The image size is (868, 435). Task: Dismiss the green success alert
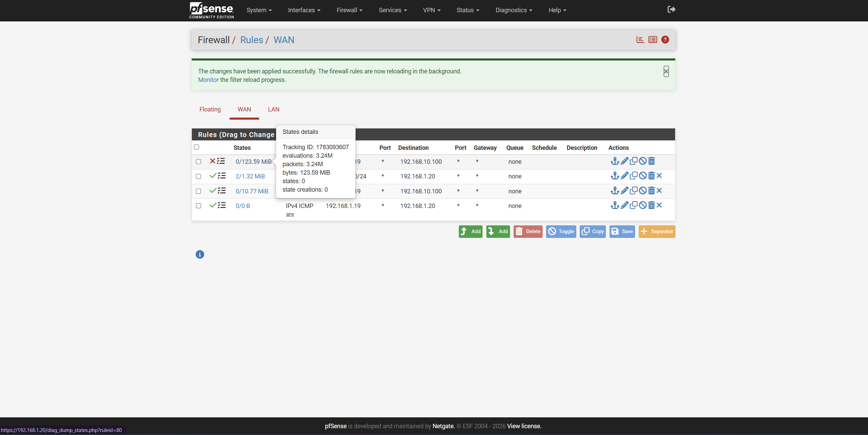point(666,71)
